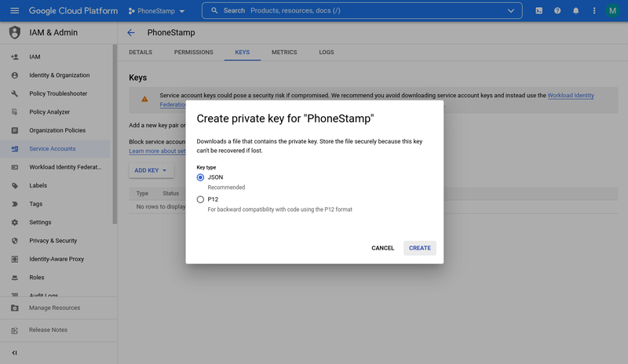Go back with the left arrow icon

[131, 33]
